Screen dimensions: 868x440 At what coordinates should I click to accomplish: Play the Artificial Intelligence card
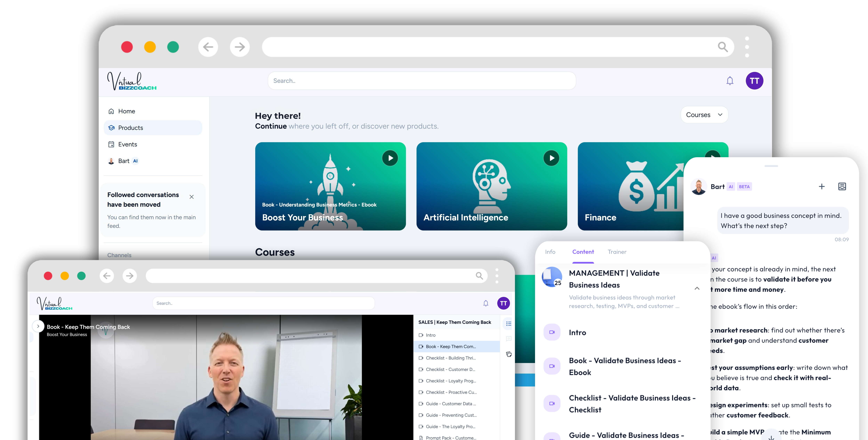551,158
